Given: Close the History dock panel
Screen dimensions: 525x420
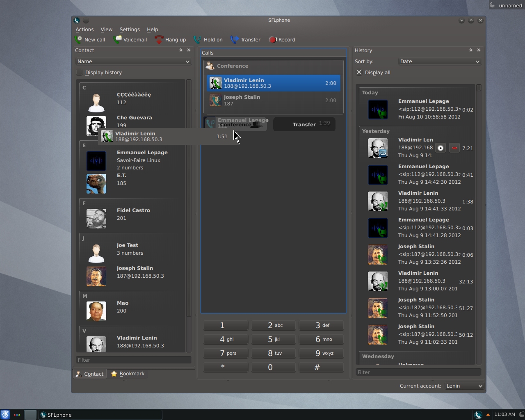Looking at the screenshot, I should (x=479, y=50).
